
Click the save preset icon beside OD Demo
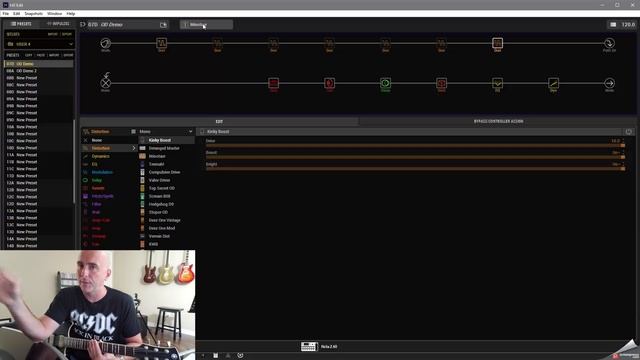point(163,24)
